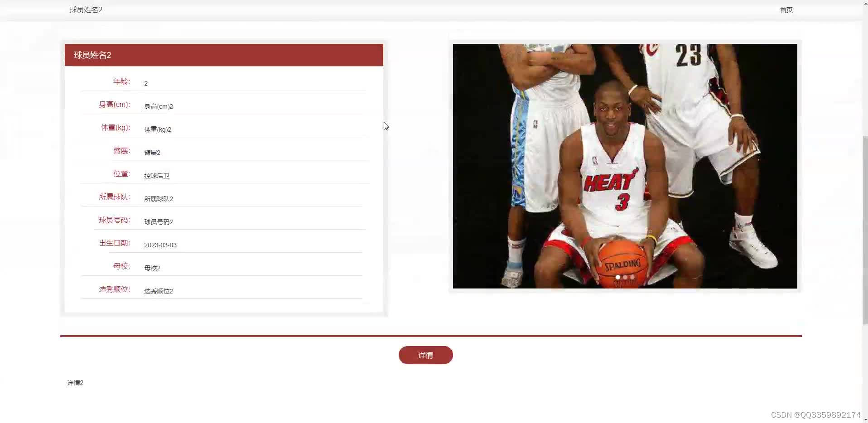Click the 所属球队: field label
This screenshot has height=423, width=868.
(115, 197)
